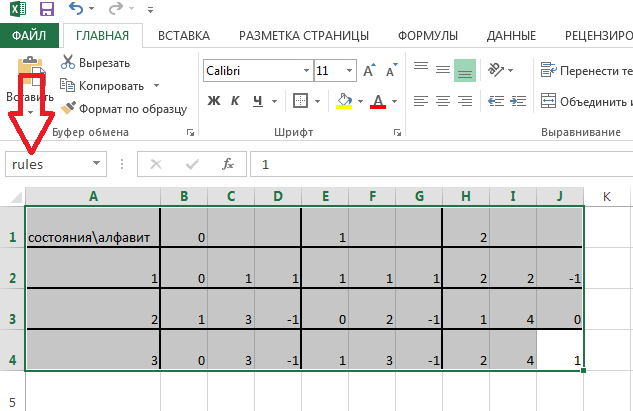This screenshot has height=411, width=633.
Task: Open the Name Box dropdown arrow
Action: tap(96, 164)
